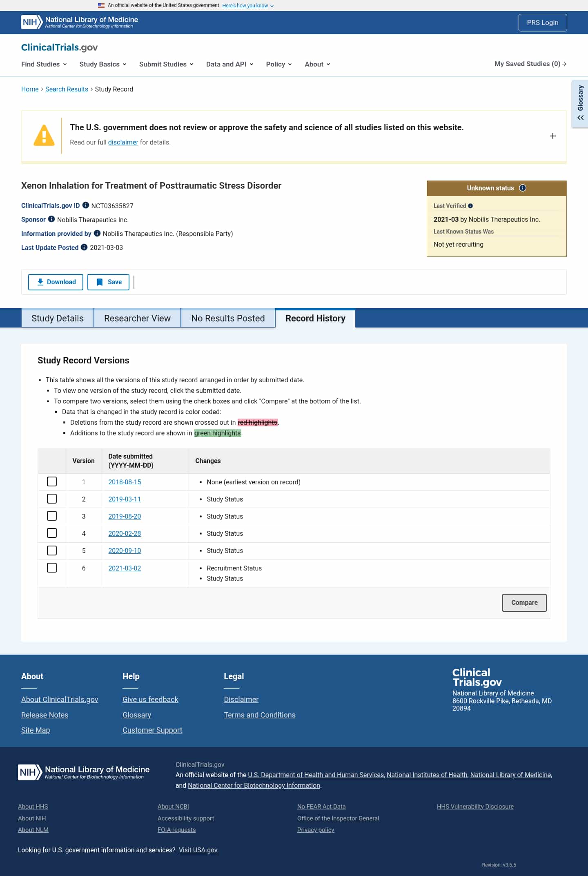Click the info icon beside Last Update Posted
Screen dimensions: 588x876
pyautogui.click(x=84, y=247)
